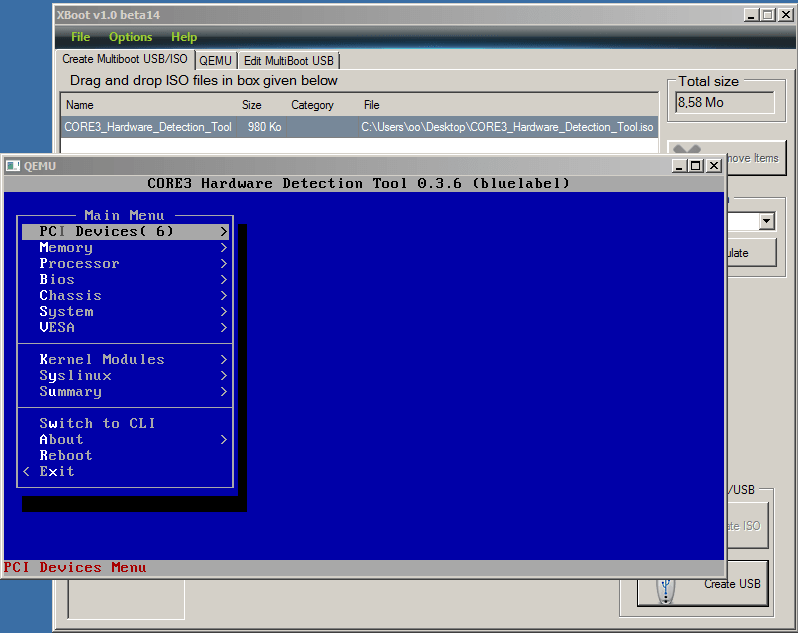The height and width of the screenshot is (633, 798).
Task: Expand the Kernel Modules submenu arrow
Action: [224, 359]
